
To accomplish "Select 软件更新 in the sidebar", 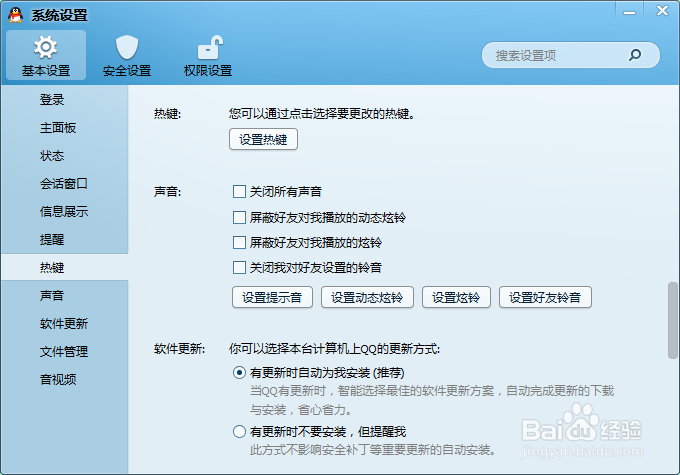I will 64,324.
